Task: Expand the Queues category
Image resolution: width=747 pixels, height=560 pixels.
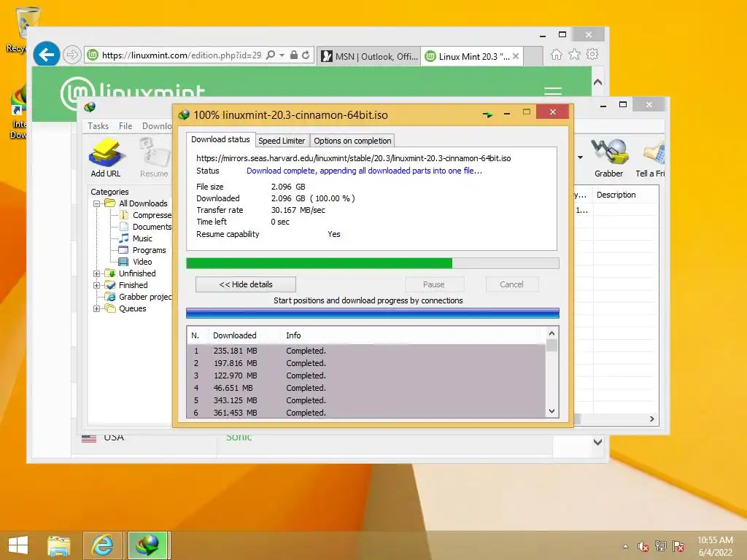Action: [x=96, y=308]
